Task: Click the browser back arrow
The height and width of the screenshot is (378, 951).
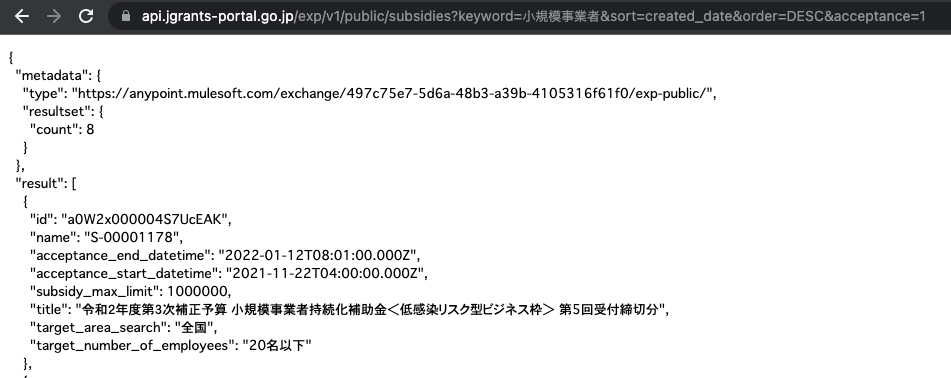Action: (22, 16)
